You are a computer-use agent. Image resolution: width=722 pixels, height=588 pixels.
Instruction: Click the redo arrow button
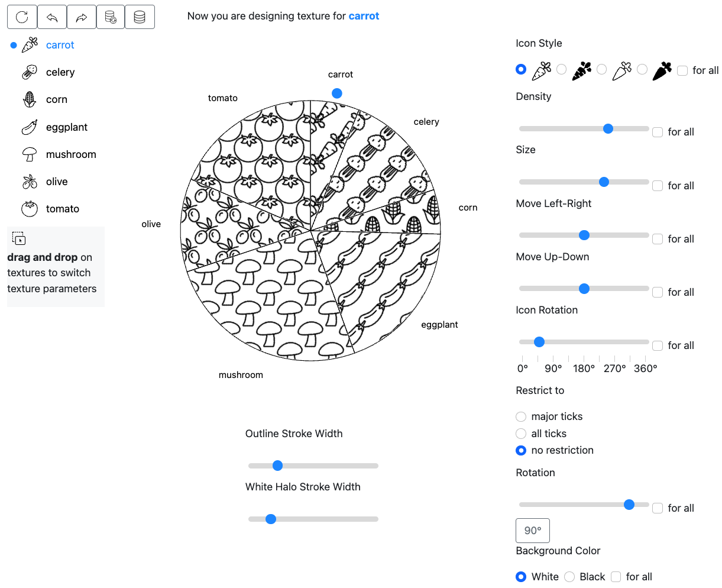point(82,17)
